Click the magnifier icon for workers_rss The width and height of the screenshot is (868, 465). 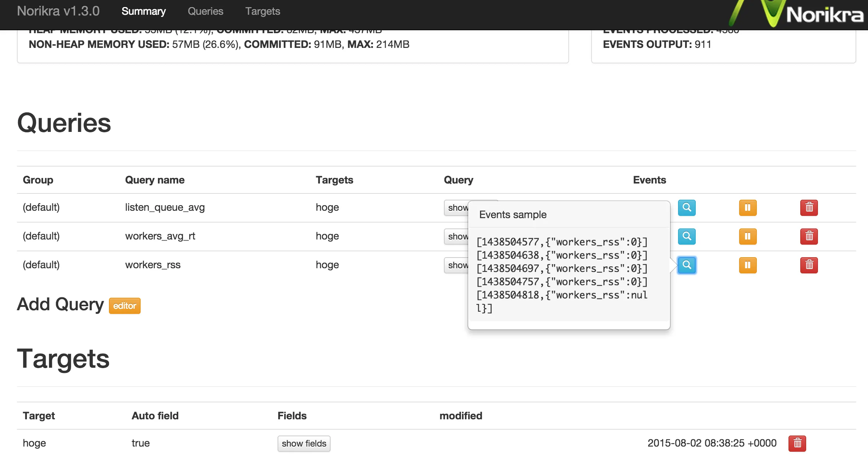pyautogui.click(x=687, y=265)
